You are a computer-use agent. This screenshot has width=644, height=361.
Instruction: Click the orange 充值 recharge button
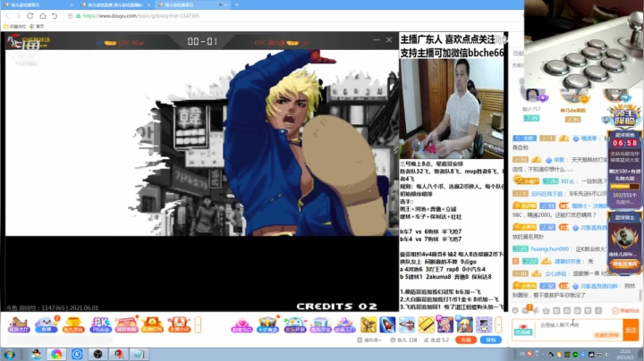click(x=466, y=340)
